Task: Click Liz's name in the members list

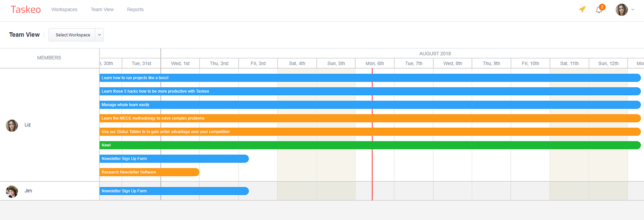Action: 28,125
